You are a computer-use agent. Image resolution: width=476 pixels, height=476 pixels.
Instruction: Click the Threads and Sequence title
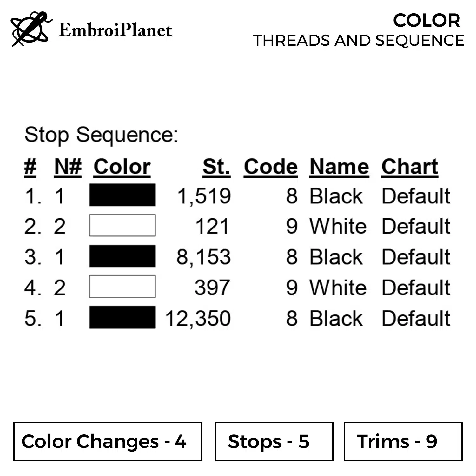pos(359,41)
